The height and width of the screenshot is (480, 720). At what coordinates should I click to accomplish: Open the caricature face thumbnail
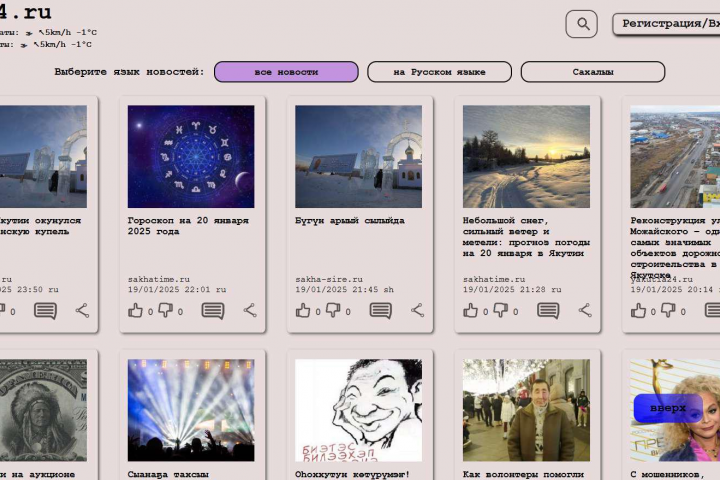coord(359,410)
